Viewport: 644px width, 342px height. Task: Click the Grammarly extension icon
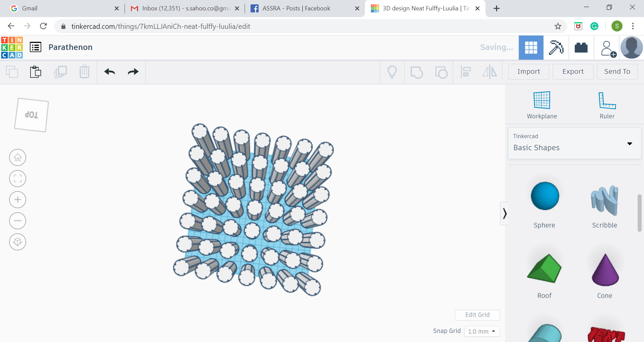tap(594, 26)
